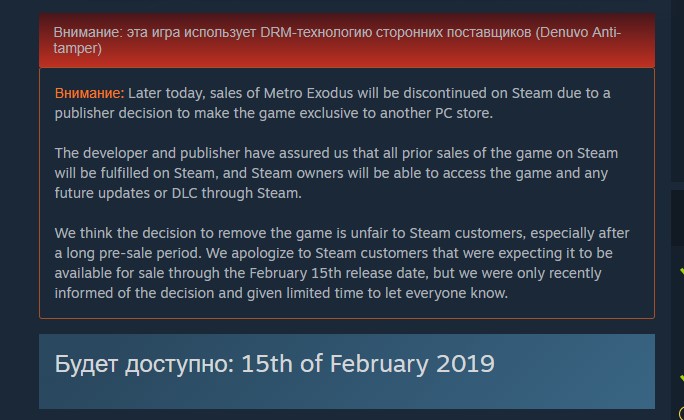Screen dimensions: 684x420
Task: Select the "Будет доступно" release date banner
Action: coord(346,370)
